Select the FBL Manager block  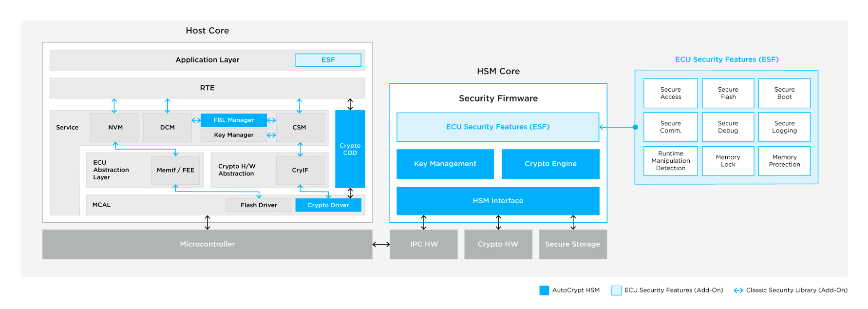234,120
